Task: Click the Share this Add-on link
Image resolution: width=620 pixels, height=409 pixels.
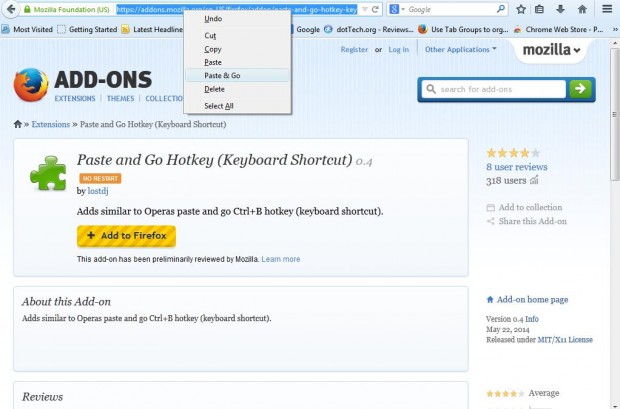Action: pyautogui.click(x=532, y=221)
